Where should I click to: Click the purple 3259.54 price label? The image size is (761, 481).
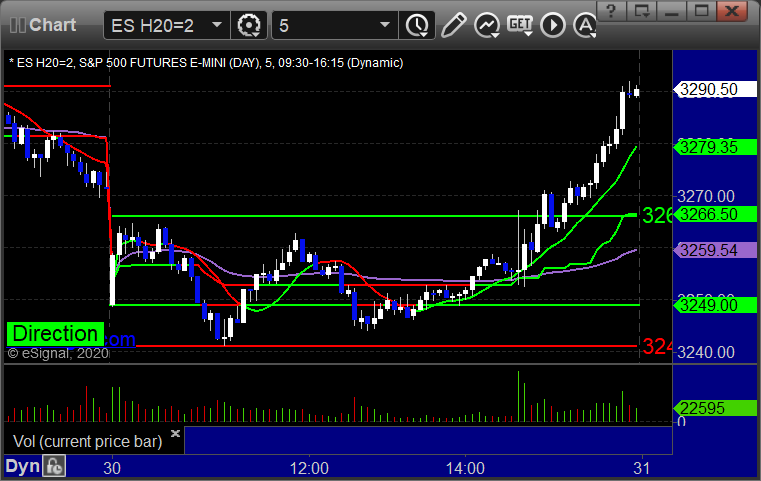[x=708, y=250]
